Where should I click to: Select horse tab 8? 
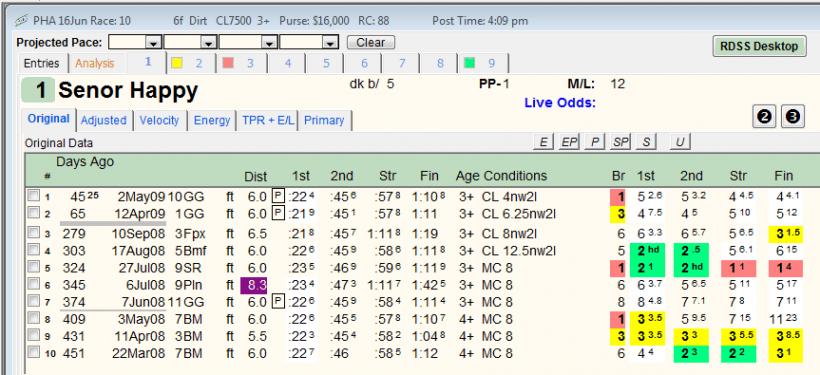point(440,63)
